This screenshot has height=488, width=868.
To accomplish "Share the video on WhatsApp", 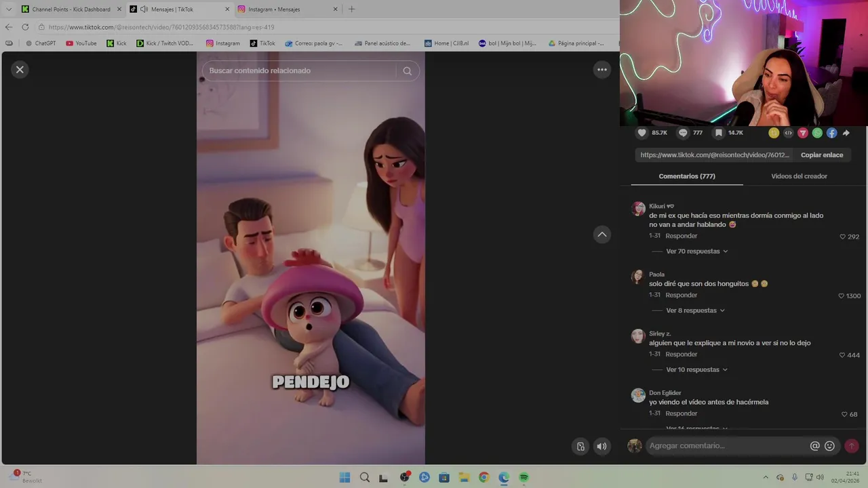I will [x=817, y=133].
